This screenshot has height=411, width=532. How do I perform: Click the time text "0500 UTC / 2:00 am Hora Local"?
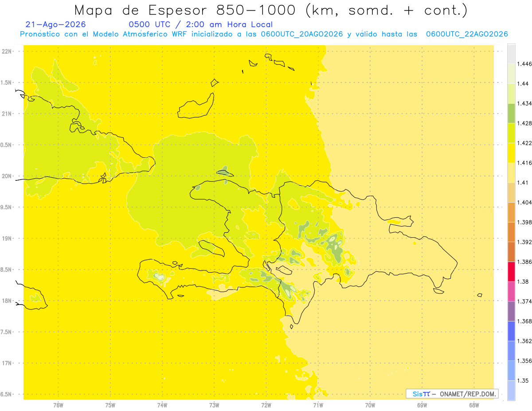point(201,24)
